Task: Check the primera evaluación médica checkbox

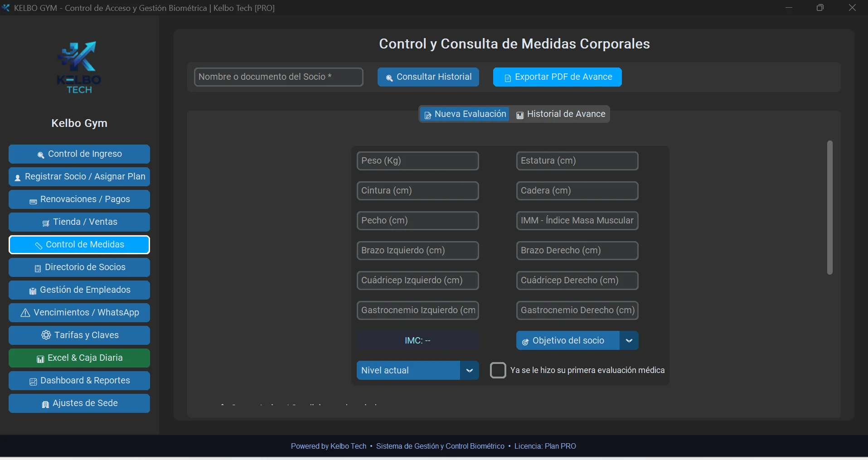Action: coord(498,370)
